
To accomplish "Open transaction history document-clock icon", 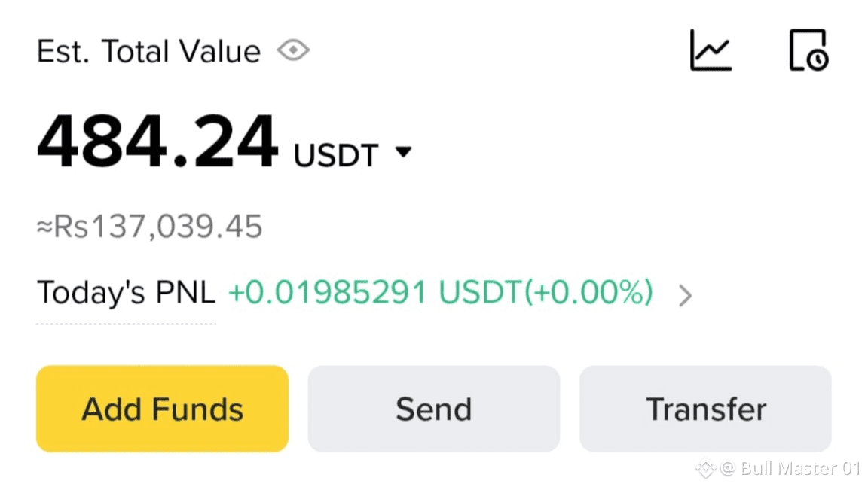I will [x=808, y=50].
